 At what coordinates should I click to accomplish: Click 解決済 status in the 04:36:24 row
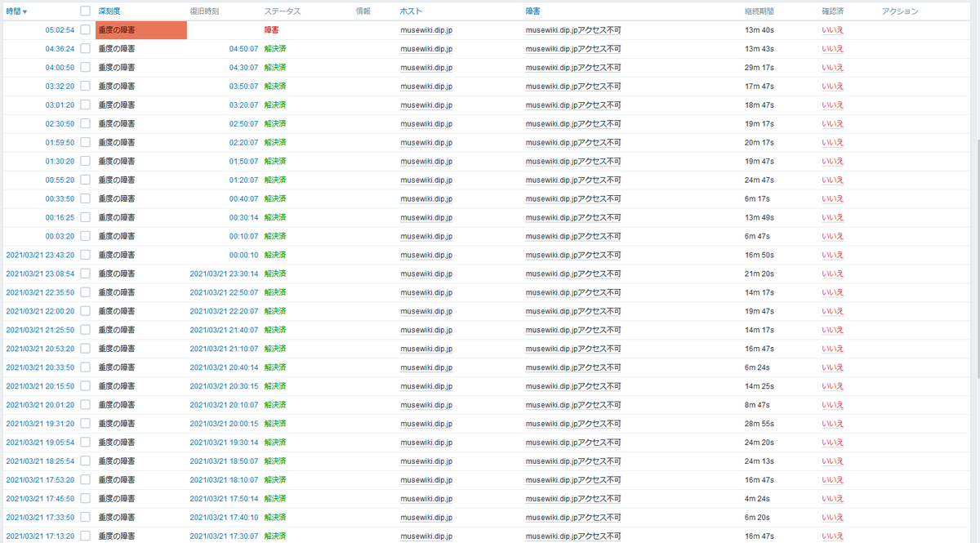(x=275, y=49)
